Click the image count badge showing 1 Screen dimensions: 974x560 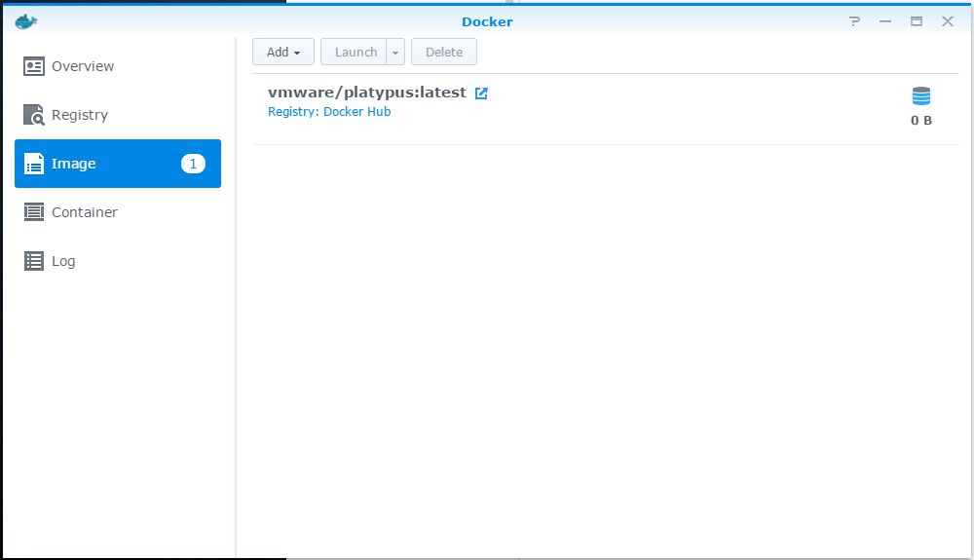(193, 164)
